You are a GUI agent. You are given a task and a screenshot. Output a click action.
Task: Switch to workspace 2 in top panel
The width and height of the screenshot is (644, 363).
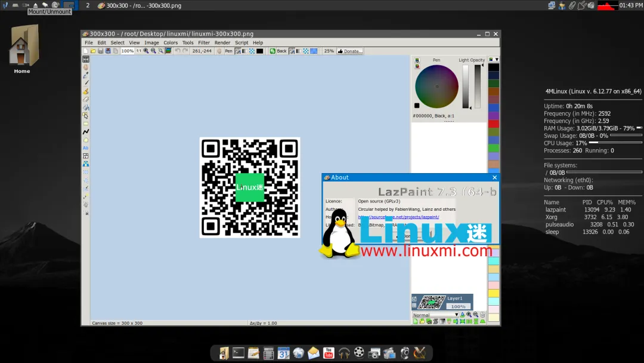[x=88, y=5]
